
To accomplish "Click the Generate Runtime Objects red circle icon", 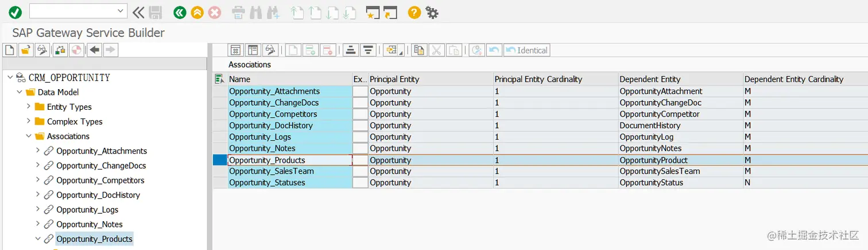I will point(76,50).
